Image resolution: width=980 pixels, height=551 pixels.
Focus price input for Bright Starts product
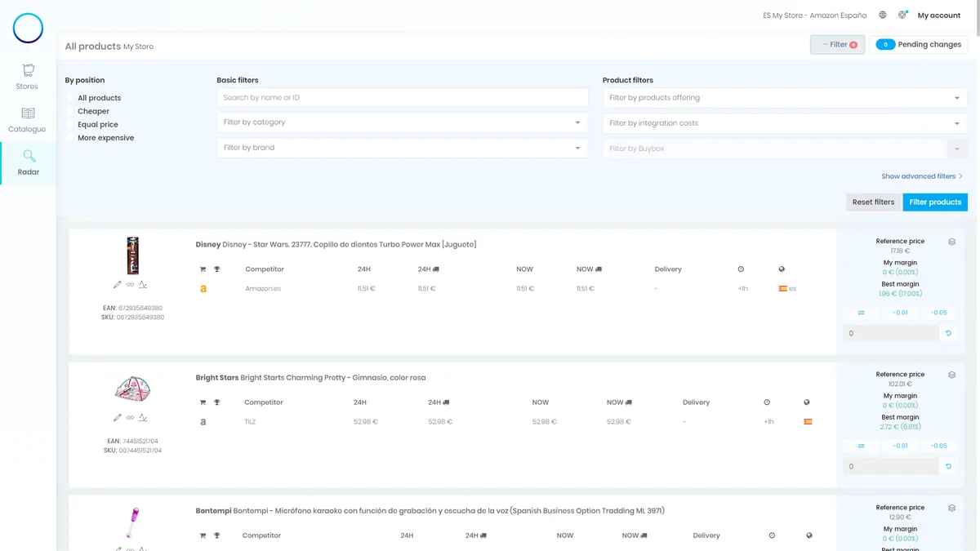891,466
